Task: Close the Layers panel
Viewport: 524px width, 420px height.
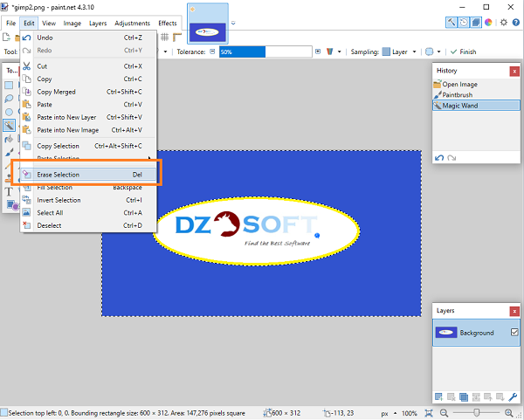Action: point(514,312)
